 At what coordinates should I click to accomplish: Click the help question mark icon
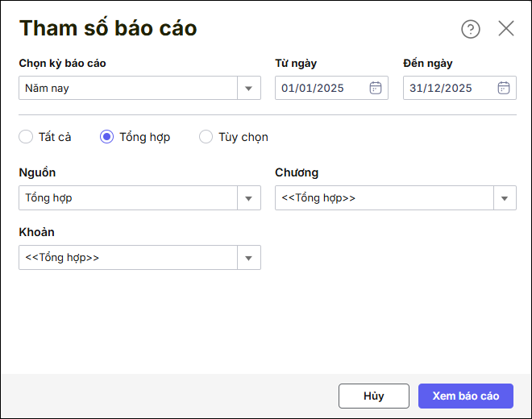[x=470, y=29]
